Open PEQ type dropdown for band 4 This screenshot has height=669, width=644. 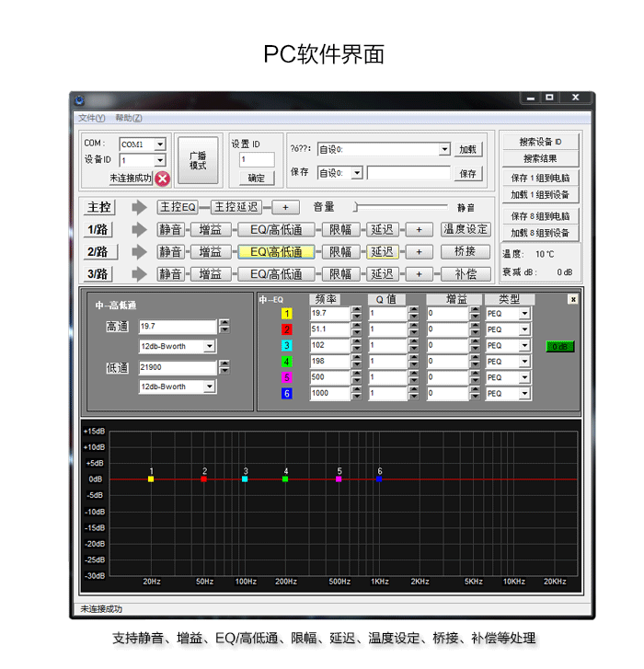[x=524, y=362]
